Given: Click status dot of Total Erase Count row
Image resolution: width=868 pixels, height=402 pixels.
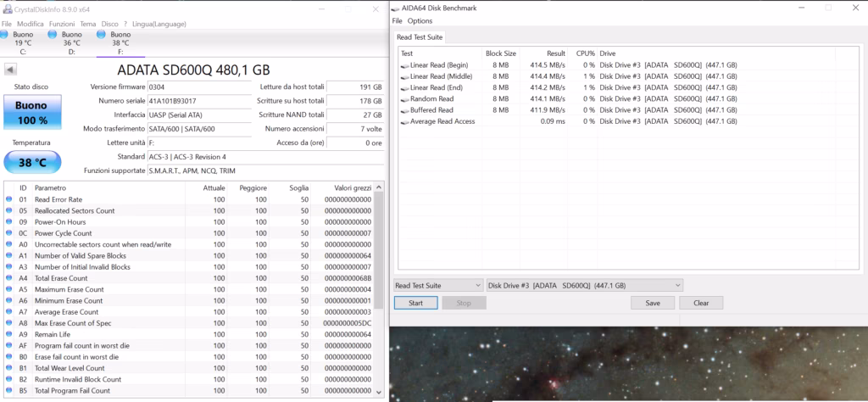Looking at the screenshot, I should coord(8,278).
